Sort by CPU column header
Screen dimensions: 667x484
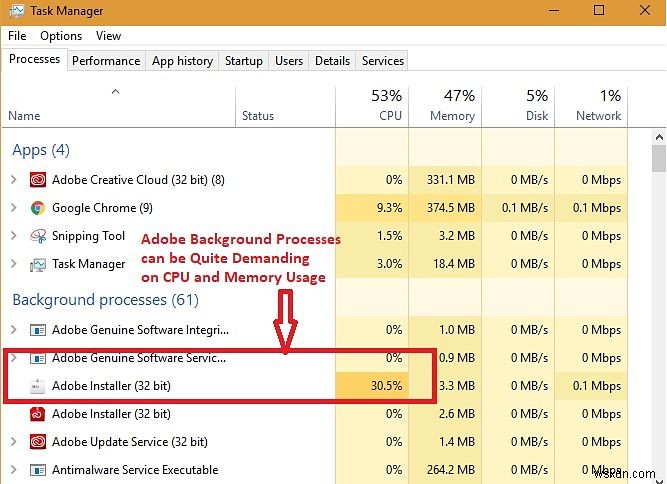372,106
